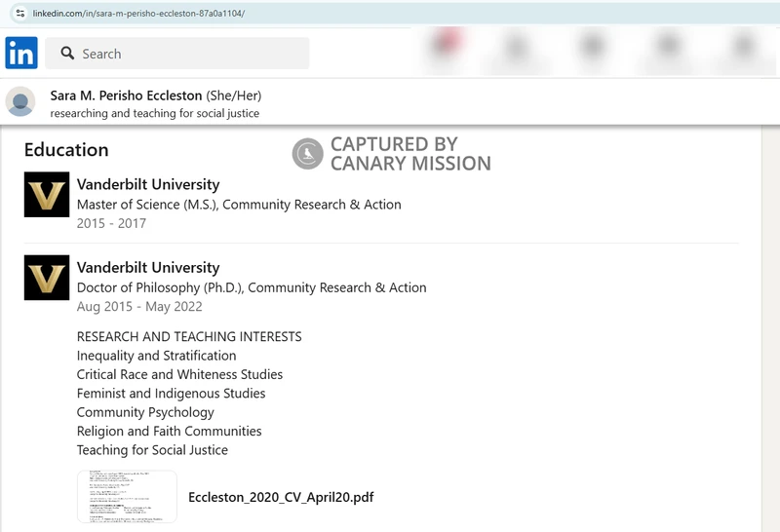Click the name Sara M. Perisho Eccleston
The height and width of the screenshot is (532, 780).
pos(126,95)
